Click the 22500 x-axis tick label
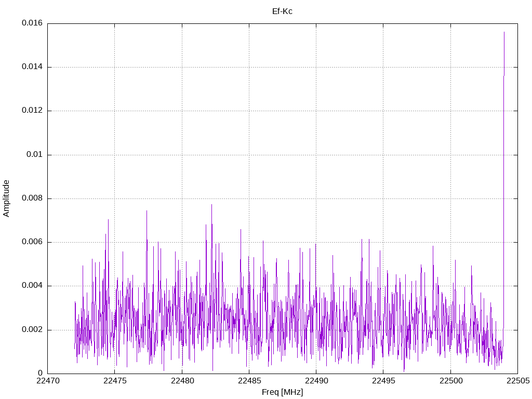This screenshot has height=399, width=532. point(450,381)
